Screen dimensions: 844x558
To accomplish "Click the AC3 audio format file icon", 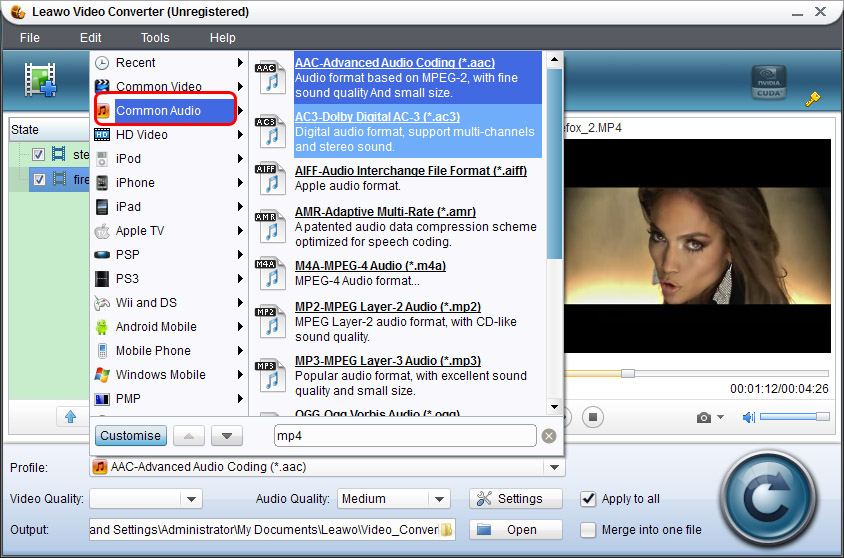I will (x=270, y=131).
